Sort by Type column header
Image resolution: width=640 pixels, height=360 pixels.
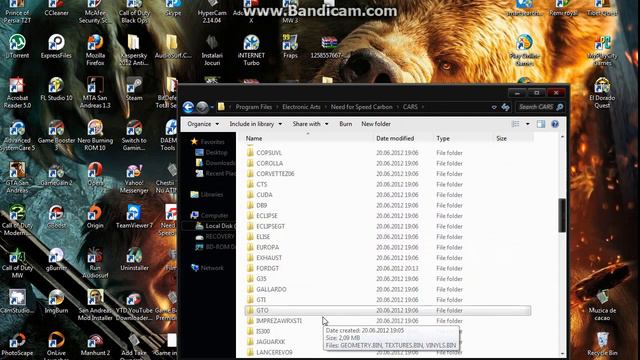pyautogui.click(x=463, y=138)
